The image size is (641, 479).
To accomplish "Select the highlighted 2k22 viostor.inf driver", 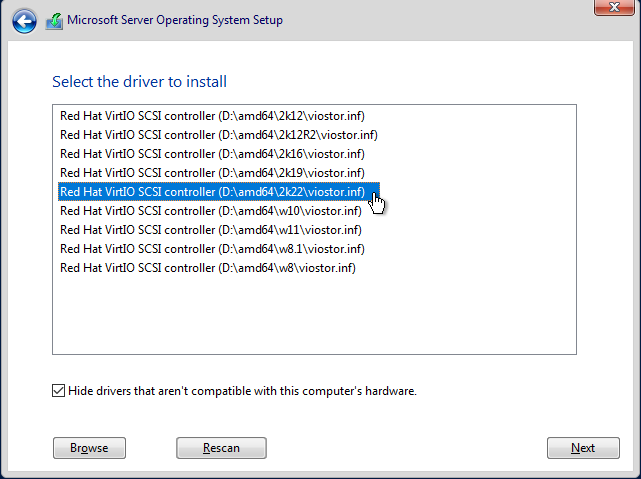I will coord(219,192).
